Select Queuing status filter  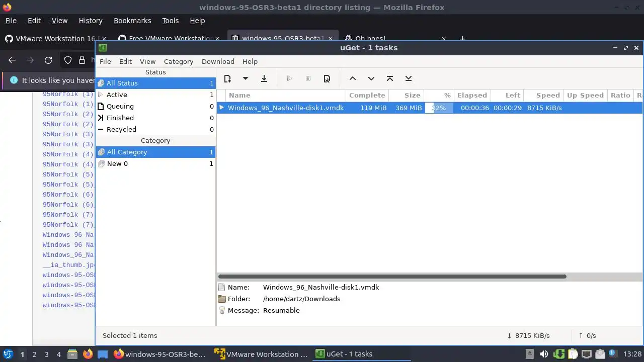pyautogui.click(x=155, y=106)
